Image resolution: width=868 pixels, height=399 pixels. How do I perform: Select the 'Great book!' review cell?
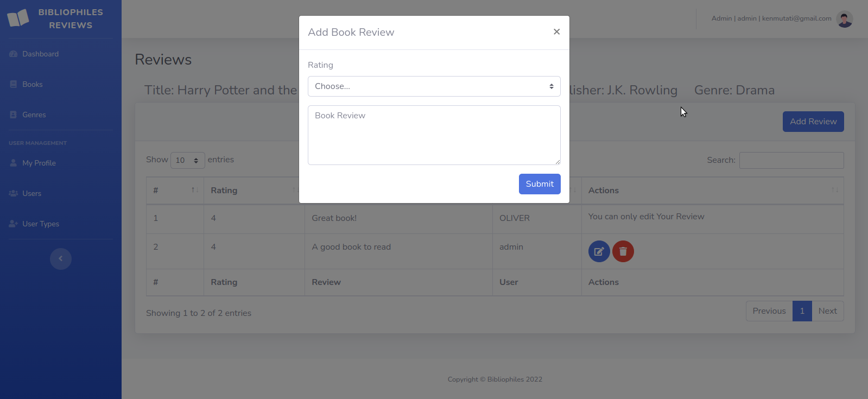(x=398, y=219)
